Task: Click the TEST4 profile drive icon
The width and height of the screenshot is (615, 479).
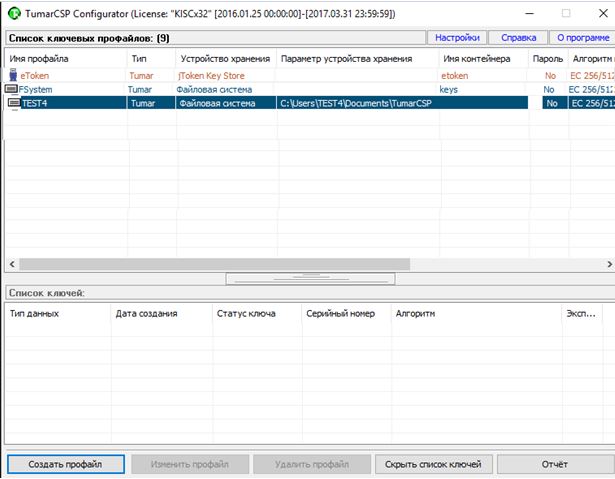Action: (x=14, y=103)
